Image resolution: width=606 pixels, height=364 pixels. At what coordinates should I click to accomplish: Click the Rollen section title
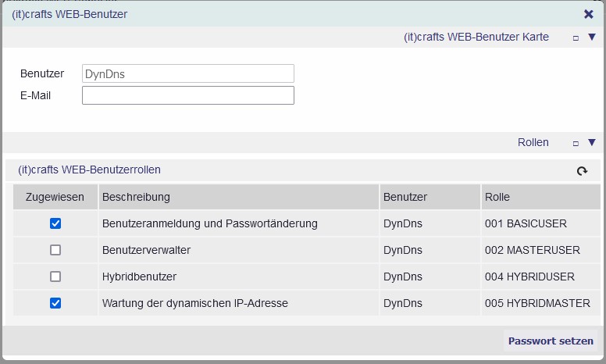point(533,142)
